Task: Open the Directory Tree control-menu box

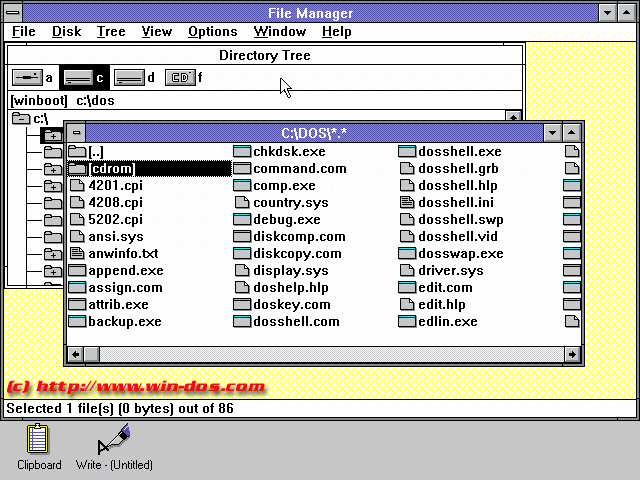Action: pyautogui.click(x=14, y=55)
